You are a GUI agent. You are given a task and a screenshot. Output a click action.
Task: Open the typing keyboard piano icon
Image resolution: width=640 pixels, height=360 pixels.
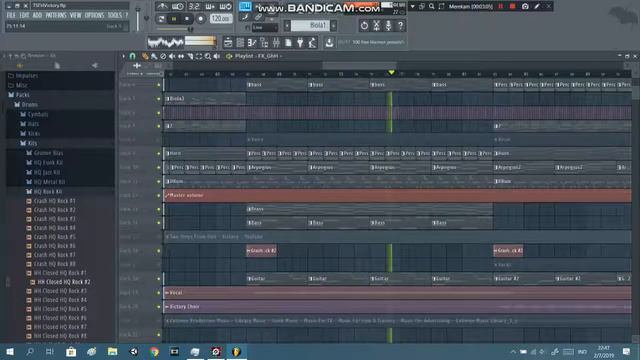tap(245, 7)
